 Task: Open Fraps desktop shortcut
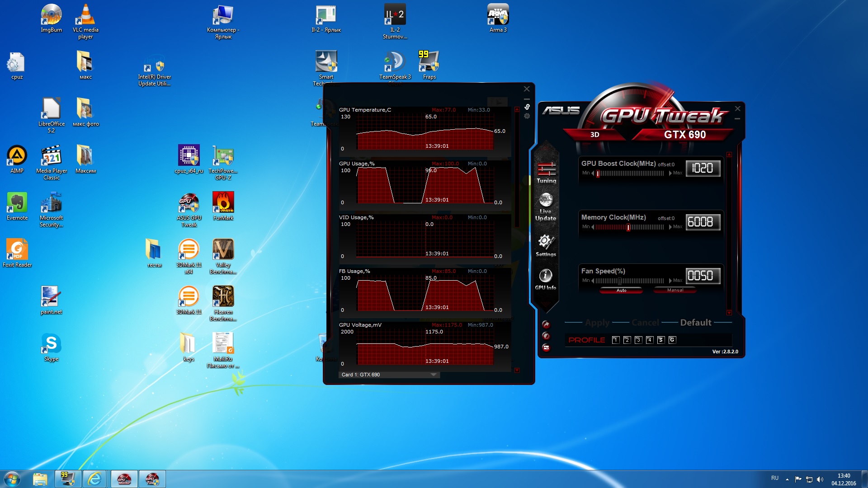pyautogui.click(x=429, y=65)
